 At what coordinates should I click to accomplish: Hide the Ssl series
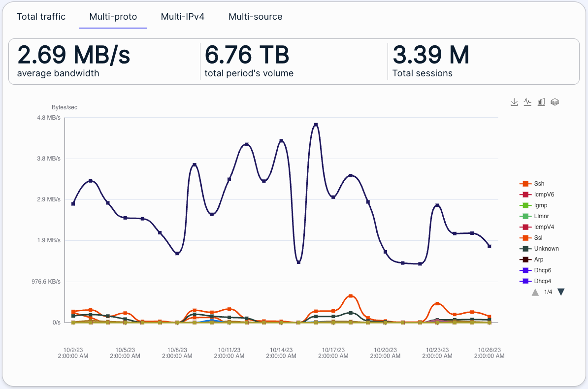(538, 238)
